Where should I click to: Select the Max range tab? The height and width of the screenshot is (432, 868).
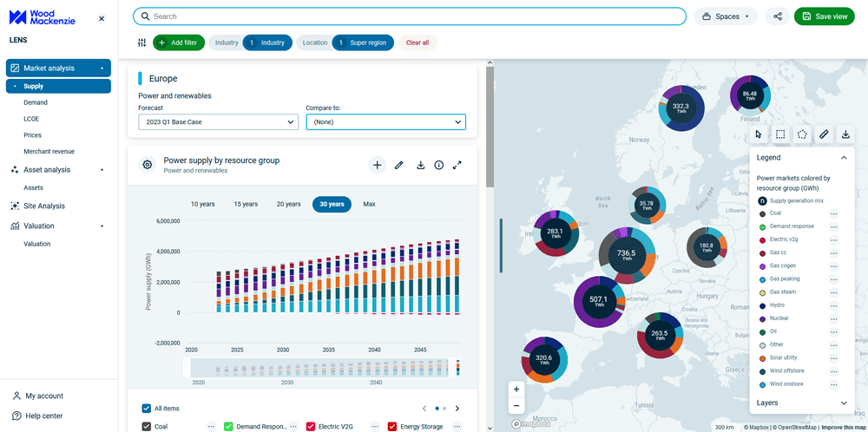point(369,204)
